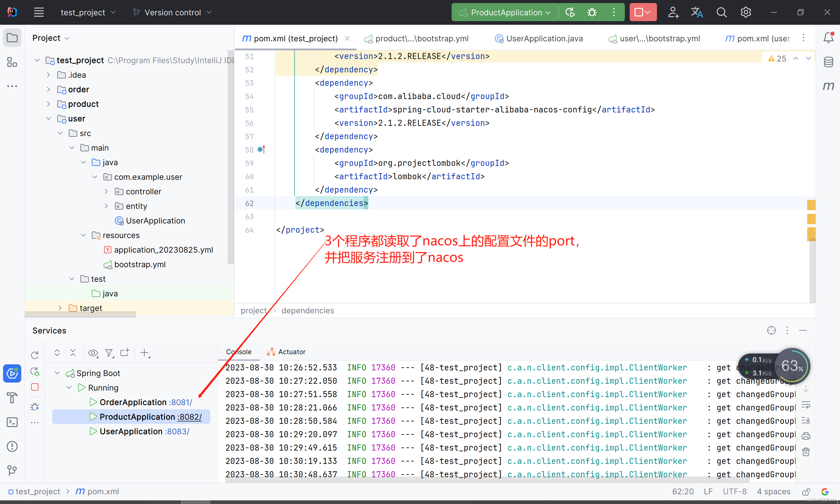Open Services tool window from sidebar

point(12,374)
